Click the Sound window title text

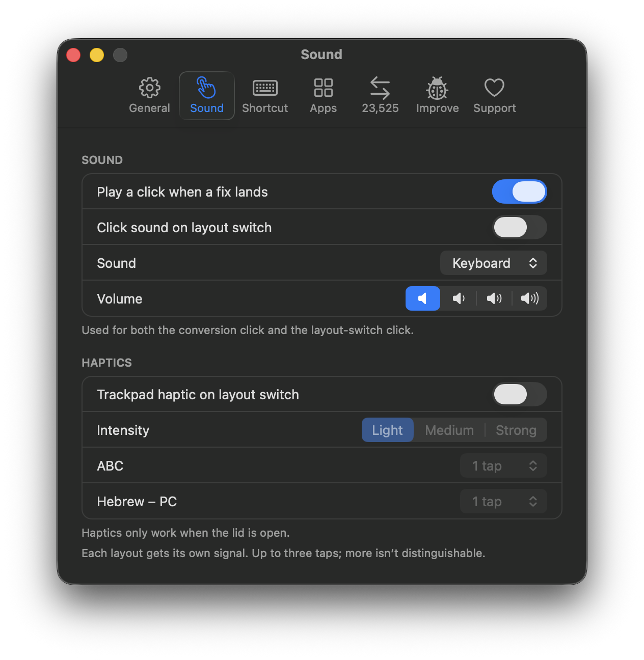pyautogui.click(x=321, y=54)
